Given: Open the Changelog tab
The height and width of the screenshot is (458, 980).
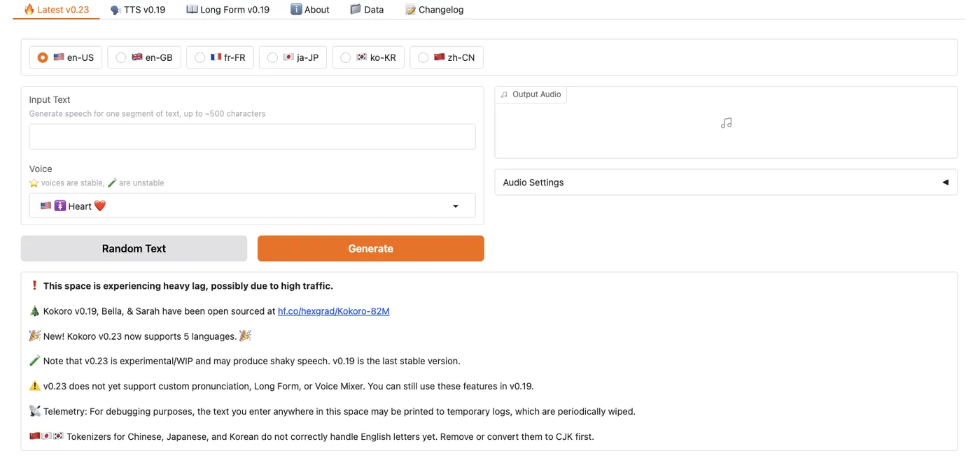Looking at the screenshot, I should click(x=434, y=10).
